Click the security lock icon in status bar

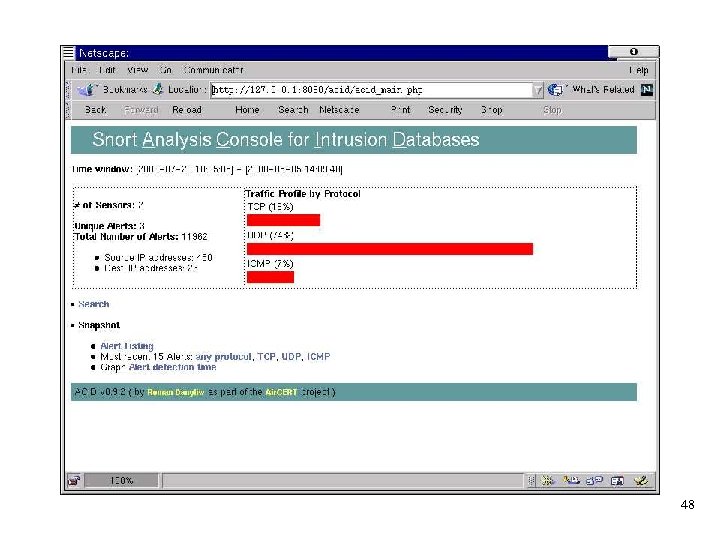click(x=73, y=481)
